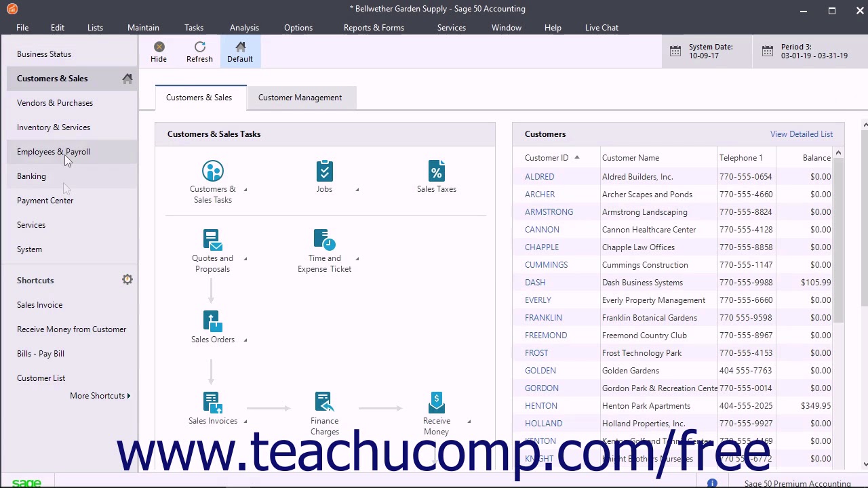The image size is (868, 488).
Task: Open the Sales Invoices icon
Action: point(212,403)
